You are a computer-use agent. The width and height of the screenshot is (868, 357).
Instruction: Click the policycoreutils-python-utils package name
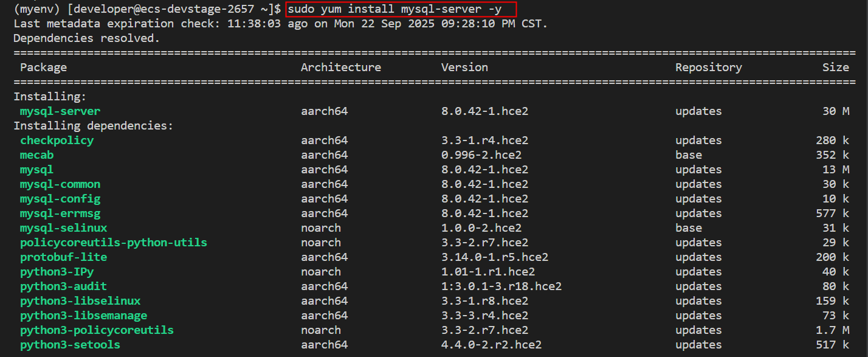click(x=114, y=243)
